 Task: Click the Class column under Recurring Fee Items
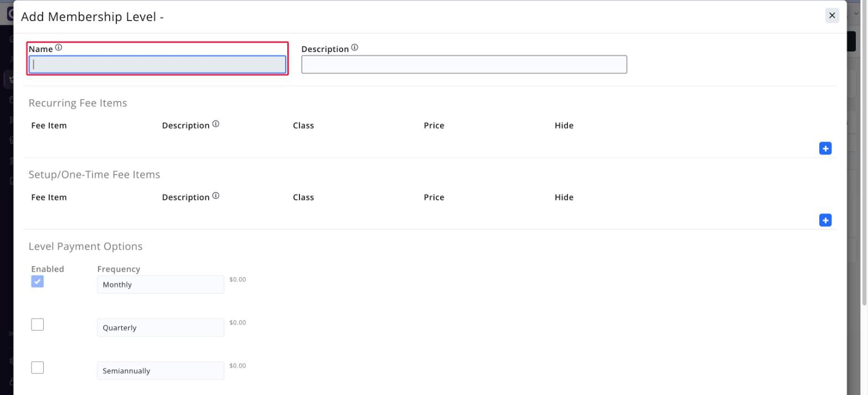(303, 126)
